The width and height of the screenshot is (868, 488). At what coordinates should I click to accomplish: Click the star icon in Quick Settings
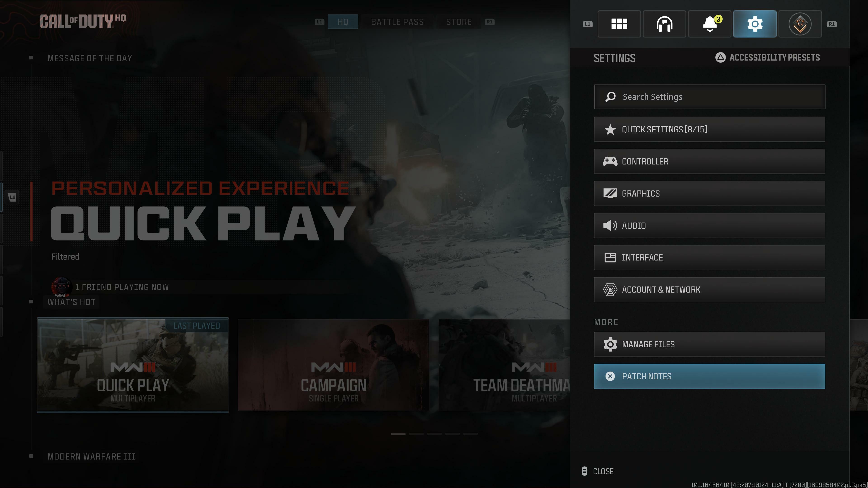(x=610, y=129)
